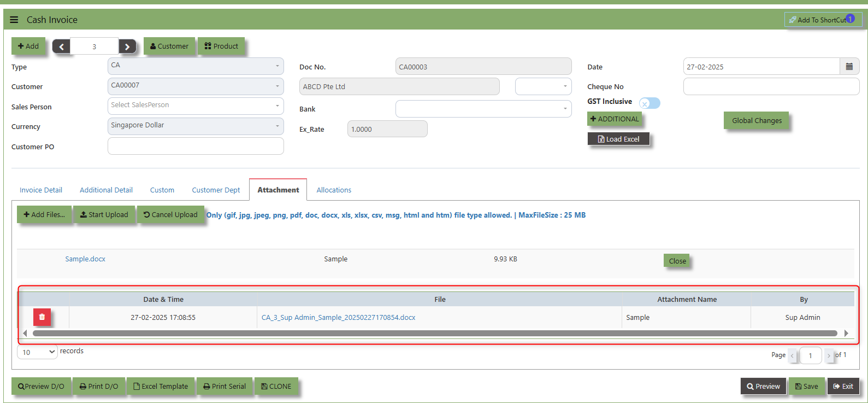The width and height of the screenshot is (868, 403).
Task: Click the attachment grid horizontal scrollbar
Action: [435, 333]
